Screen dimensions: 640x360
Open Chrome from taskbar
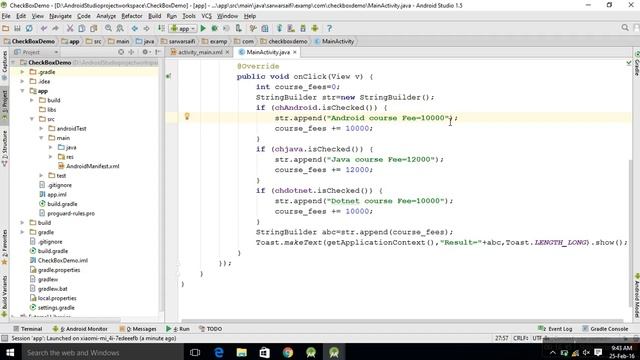tap(288, 352)
